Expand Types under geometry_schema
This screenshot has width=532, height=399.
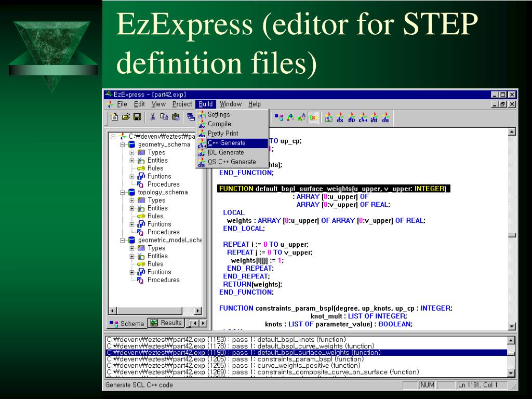(132, 153)
